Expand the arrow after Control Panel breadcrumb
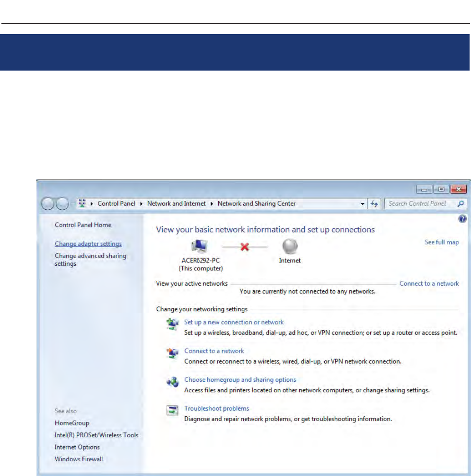Viewport: 471px width, 476px height. point(141,204)
